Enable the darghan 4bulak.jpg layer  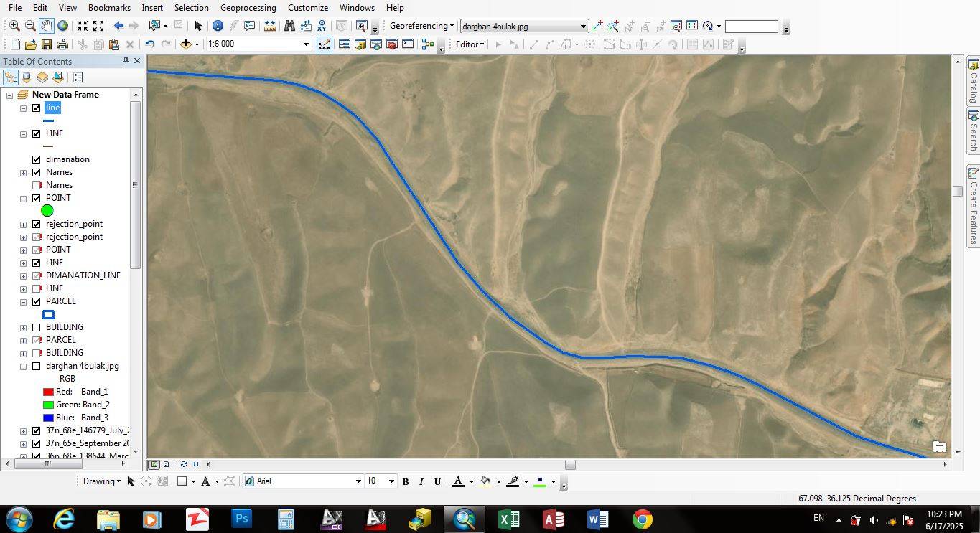click(x=37, y=366)
